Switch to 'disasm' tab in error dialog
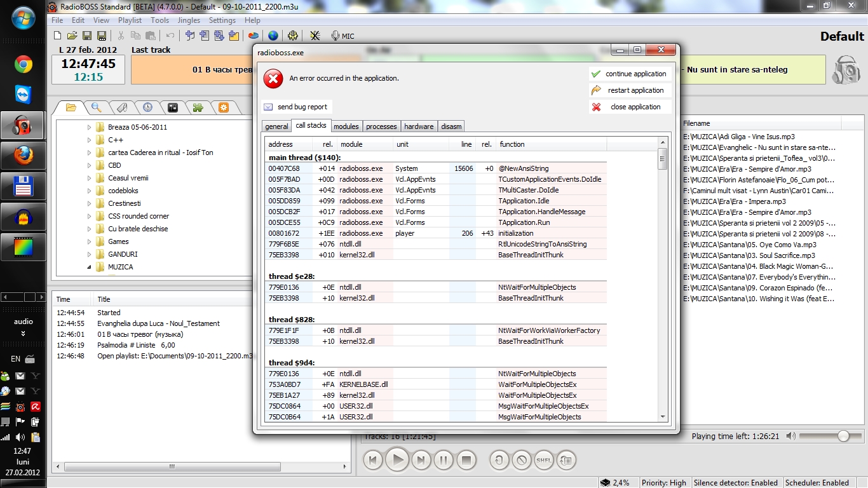This screenshot has height=488, width=868. click(x=451, y=126)
